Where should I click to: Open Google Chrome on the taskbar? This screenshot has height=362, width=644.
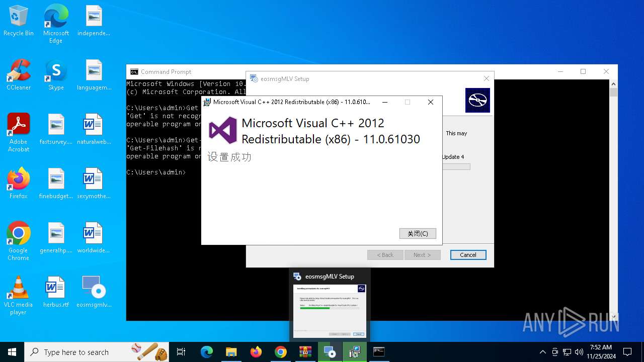click(281, 352)
